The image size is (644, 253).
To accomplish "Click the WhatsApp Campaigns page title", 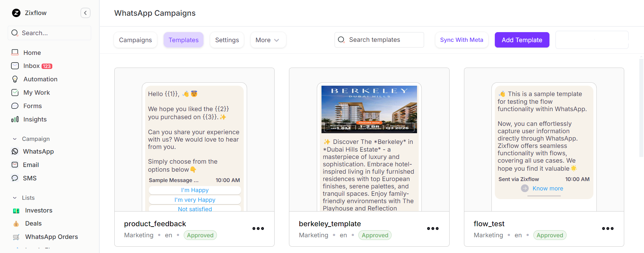I will coord(155,13).
